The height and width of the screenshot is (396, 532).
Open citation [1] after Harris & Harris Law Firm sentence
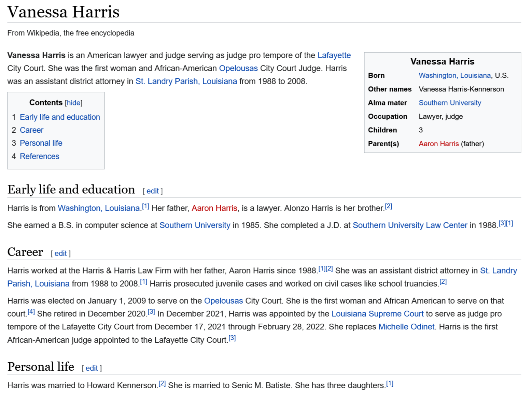[x=322, y=268]
